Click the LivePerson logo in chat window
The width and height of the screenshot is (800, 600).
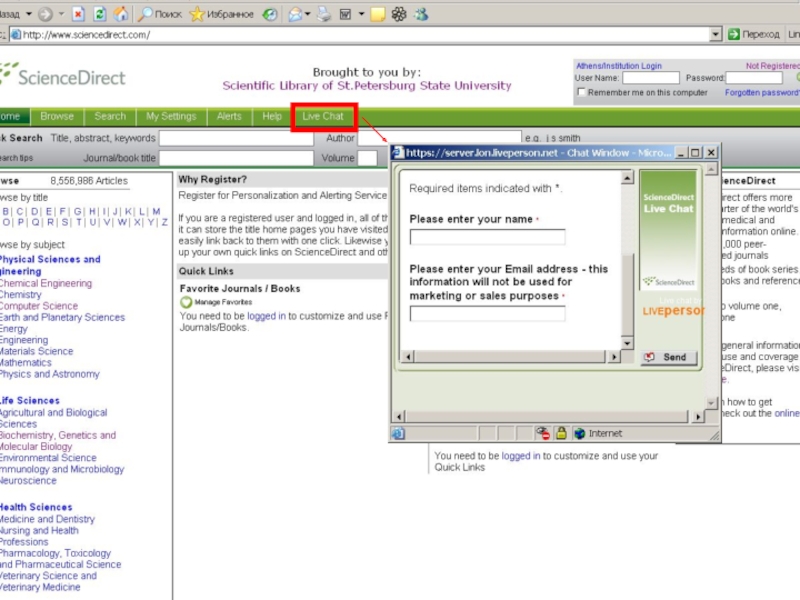(672, 310)
